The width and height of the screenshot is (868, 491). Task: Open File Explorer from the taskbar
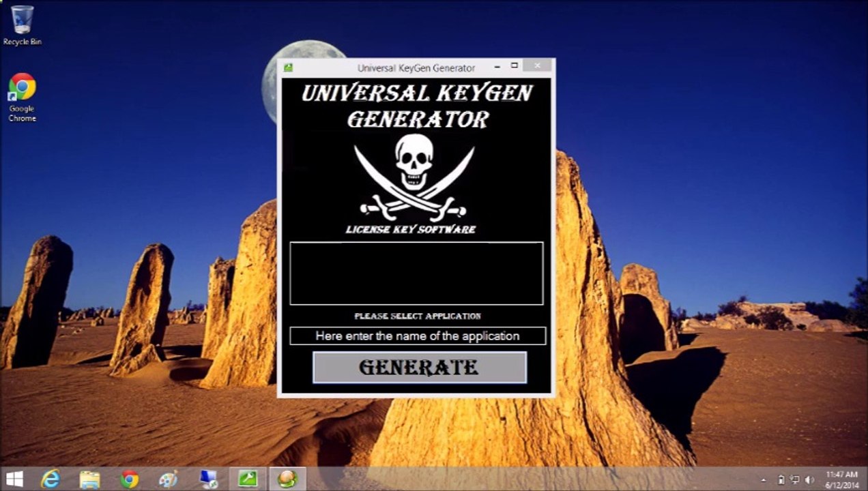(89, 479)
